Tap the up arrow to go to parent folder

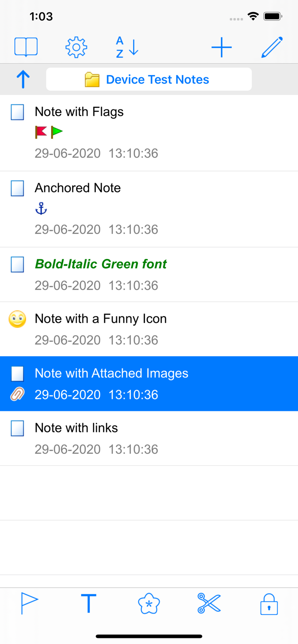[x=22, y=79]
